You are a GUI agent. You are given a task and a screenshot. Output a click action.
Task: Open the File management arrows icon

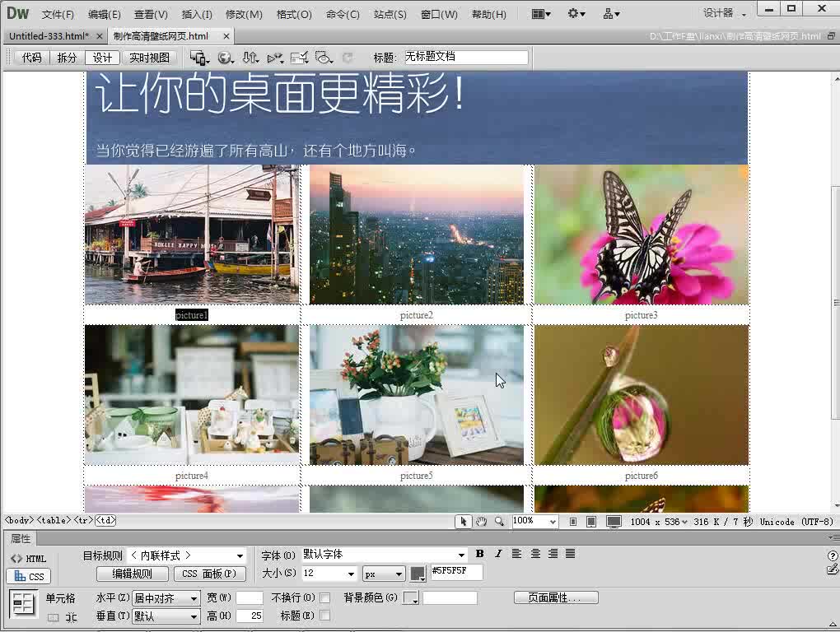[x=250, y=58]
